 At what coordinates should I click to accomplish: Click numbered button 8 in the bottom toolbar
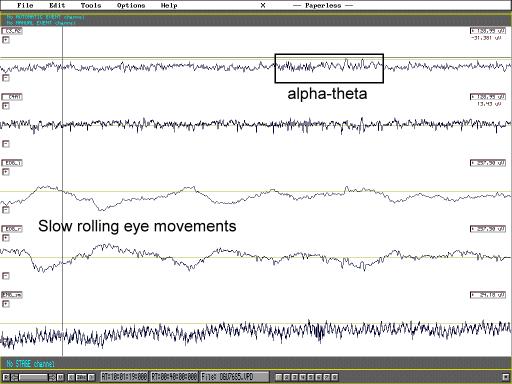pyautogui.click(x=335, y=377)
